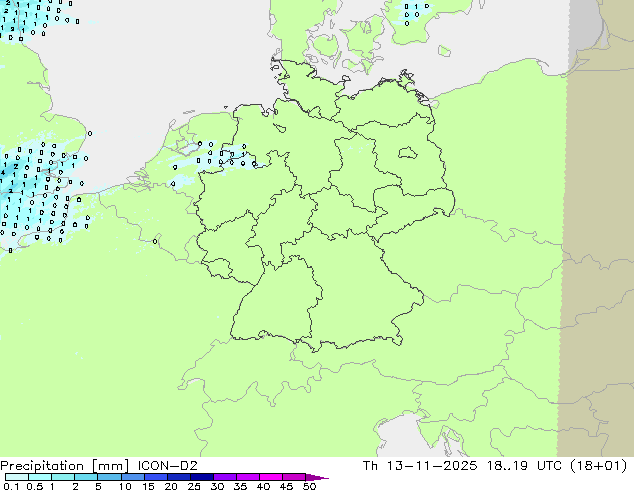Image resolution: width=634 pixels, height=490 pixels.
Task: Click the 20–25 mm legend color swatch
Action: (x=178, y=477)
